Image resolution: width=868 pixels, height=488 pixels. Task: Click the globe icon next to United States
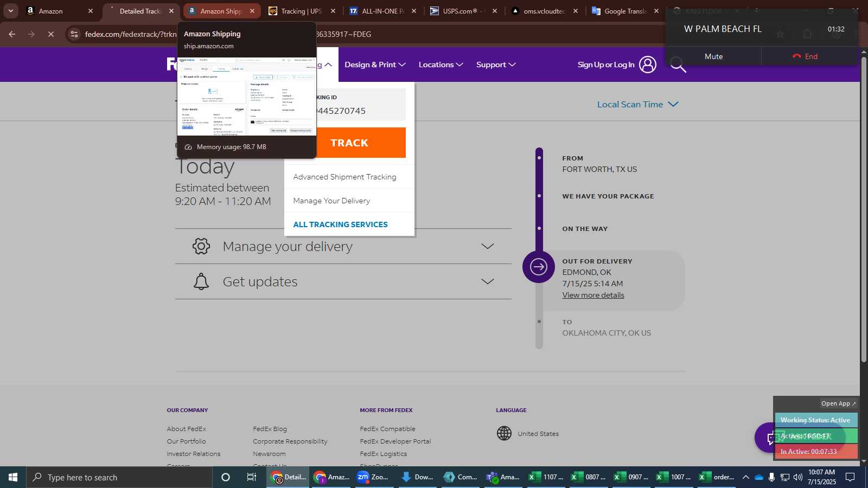click(505, 433)
